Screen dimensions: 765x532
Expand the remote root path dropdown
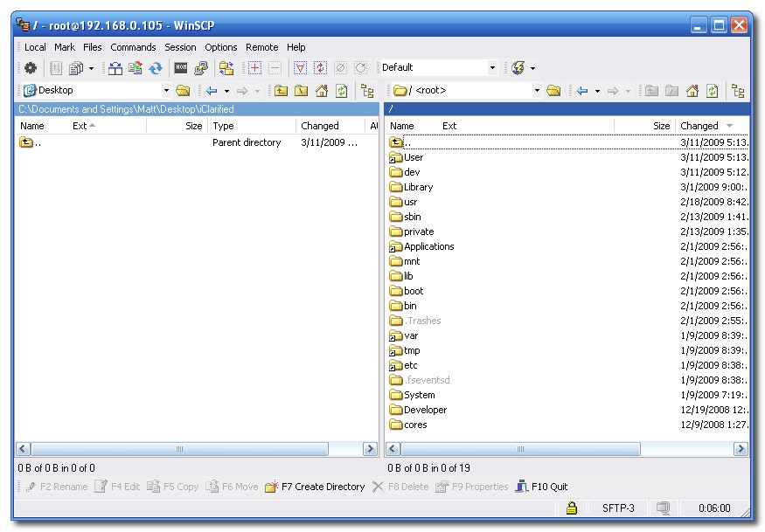point(537,91)
